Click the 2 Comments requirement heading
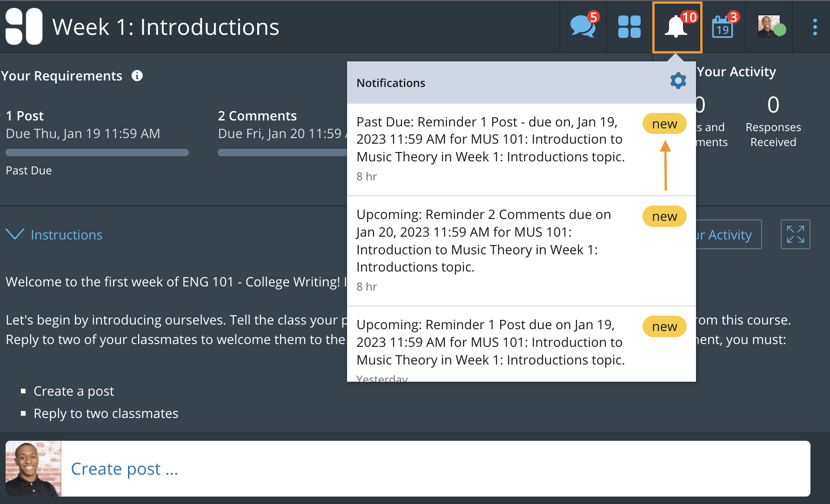 257,116
